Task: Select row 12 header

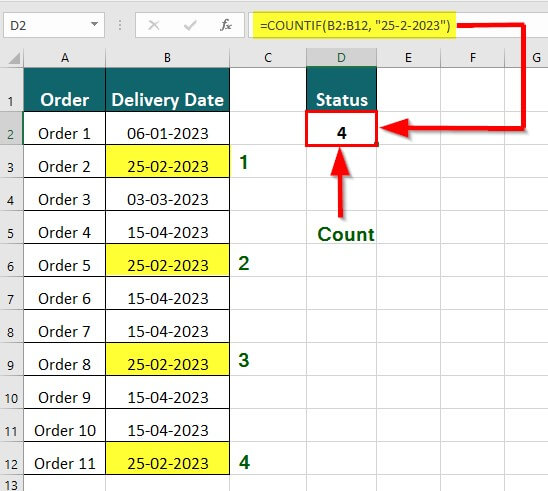Action: (11, 458)
